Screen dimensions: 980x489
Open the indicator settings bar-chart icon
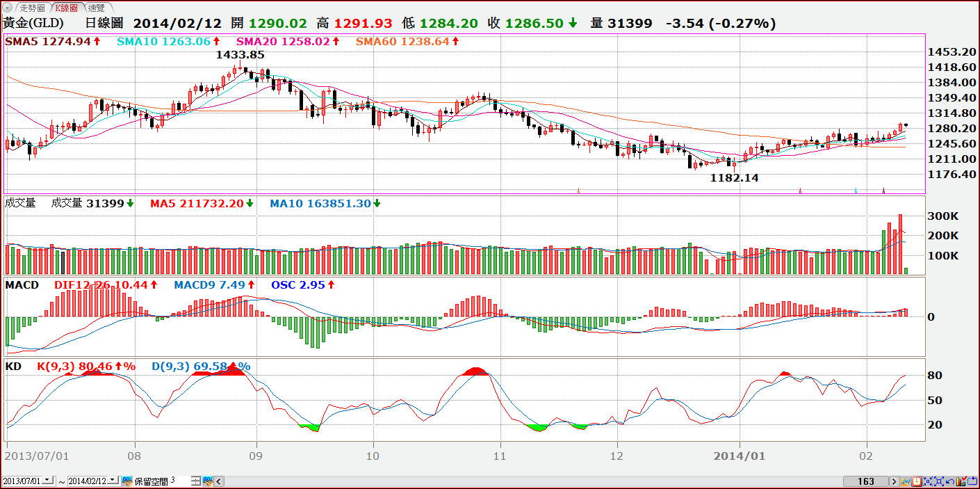tap(961, 481)
